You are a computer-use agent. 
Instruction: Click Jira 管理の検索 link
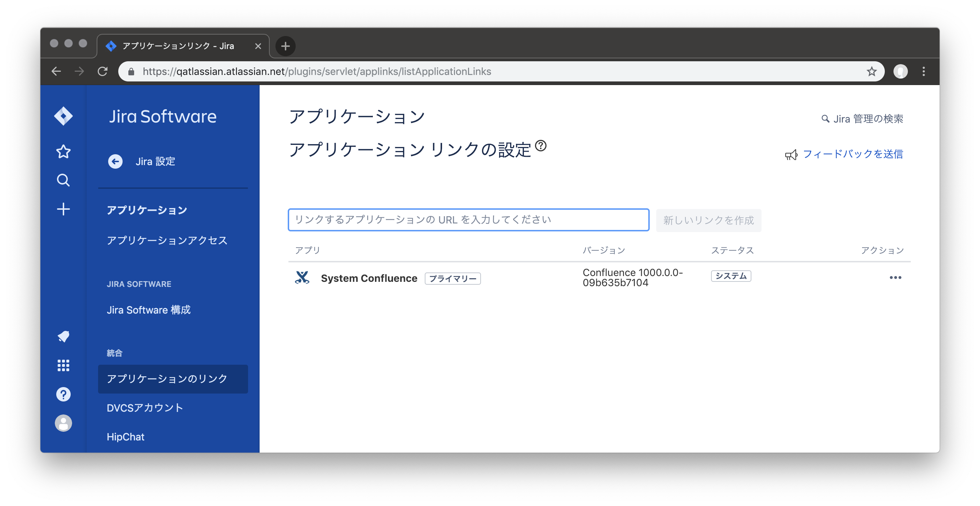pos(868,119)
